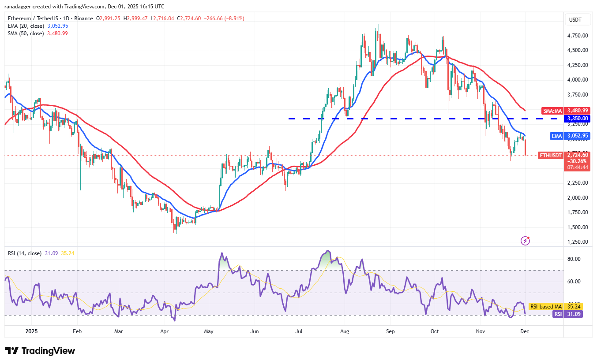
Task: Click the blue 3,350.00 price flag
Action: click(577, 118)
